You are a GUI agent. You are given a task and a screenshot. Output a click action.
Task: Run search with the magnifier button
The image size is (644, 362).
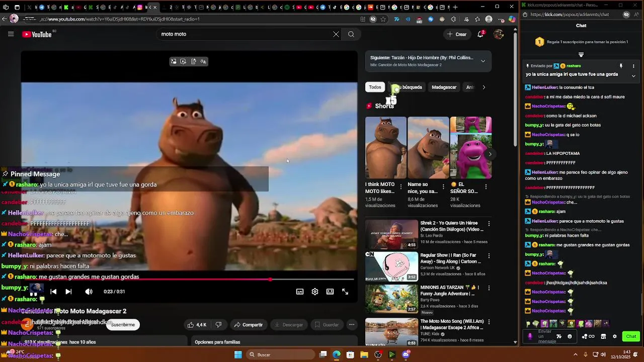pos(351,34)
